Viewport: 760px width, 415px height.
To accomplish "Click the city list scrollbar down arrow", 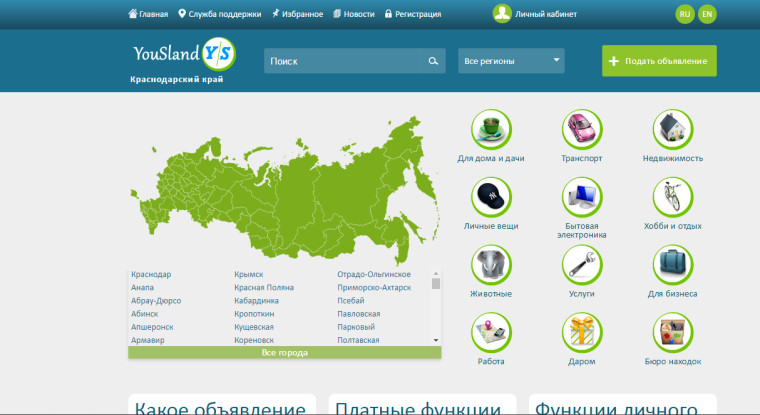I will click(x=436, y=340).
